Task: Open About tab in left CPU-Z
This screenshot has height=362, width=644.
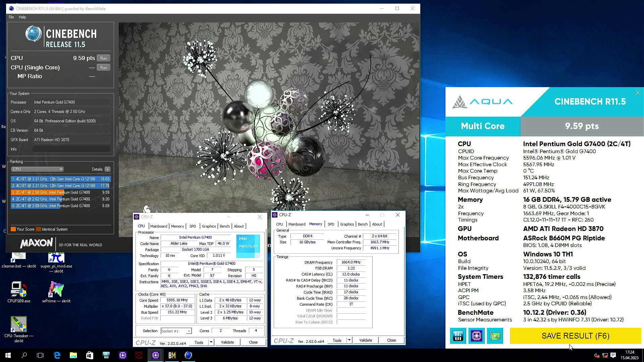Action: [x=239, y=226]
